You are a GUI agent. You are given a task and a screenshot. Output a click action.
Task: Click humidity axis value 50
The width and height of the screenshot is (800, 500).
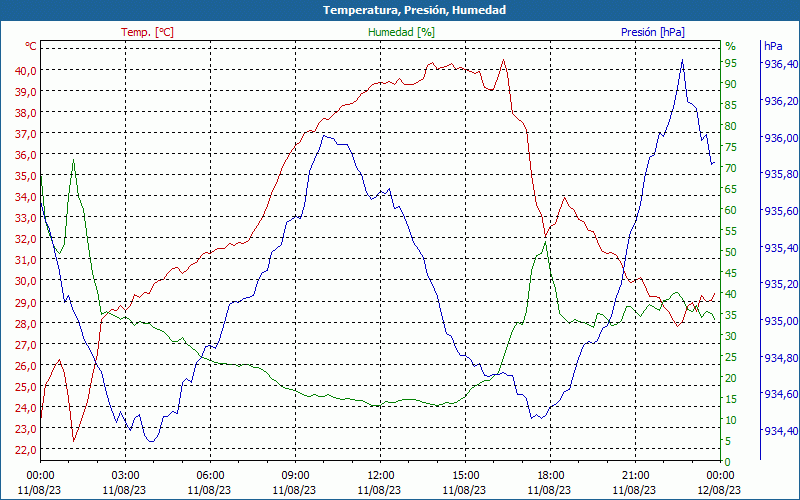pyautogui.click(x=731, y=252)
